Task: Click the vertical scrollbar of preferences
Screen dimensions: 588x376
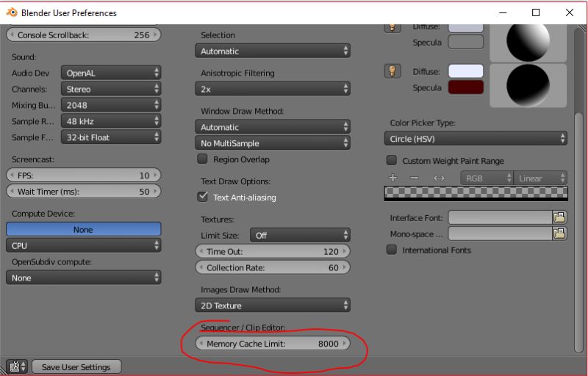Action: pos(578,232)
